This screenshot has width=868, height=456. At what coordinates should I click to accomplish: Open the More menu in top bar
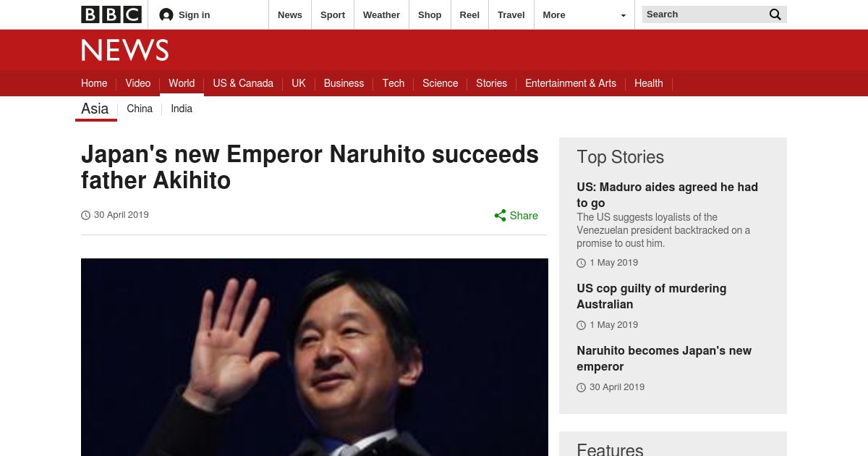pos(554,14)
